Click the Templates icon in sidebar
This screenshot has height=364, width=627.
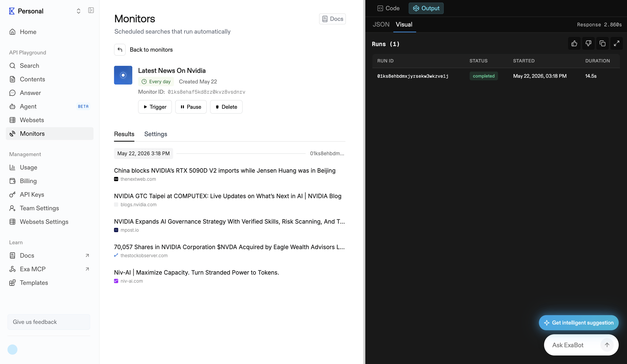12,283
